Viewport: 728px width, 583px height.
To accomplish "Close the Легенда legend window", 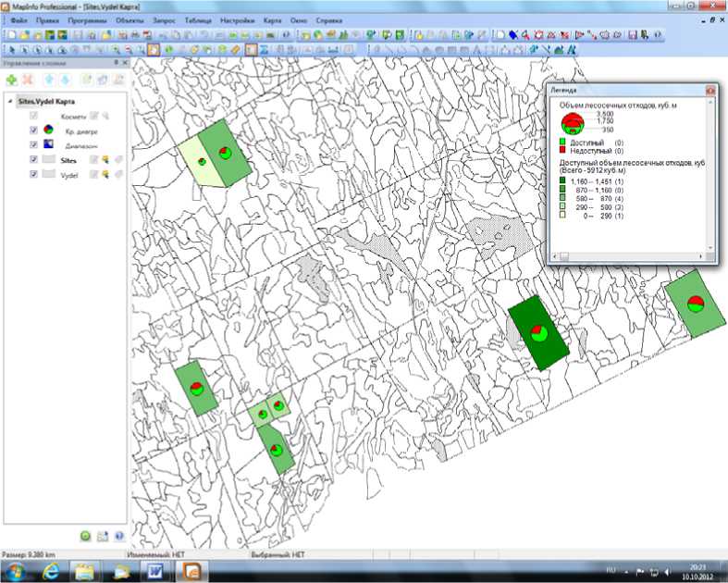I will [710, 91].
